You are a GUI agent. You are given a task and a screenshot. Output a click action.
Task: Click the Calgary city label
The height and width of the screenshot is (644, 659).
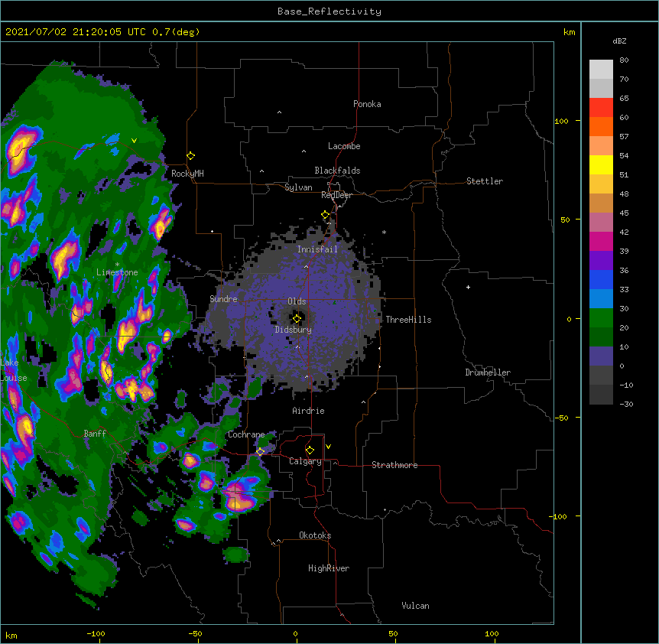(305, 461)
